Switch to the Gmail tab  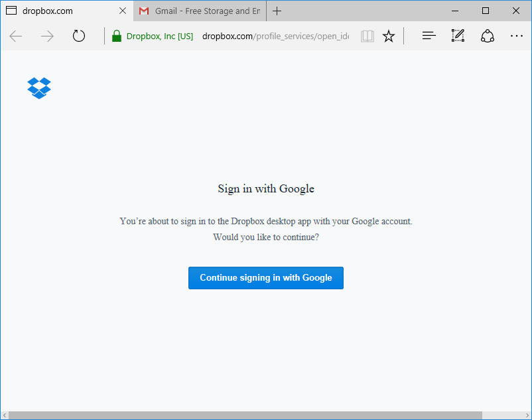(200, 11)
